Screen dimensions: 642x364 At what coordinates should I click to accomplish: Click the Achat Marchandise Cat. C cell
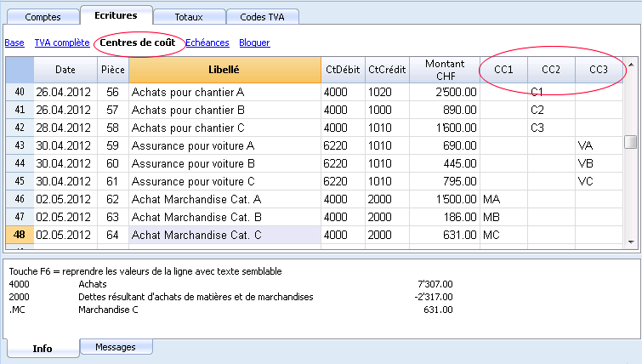coord(224,235)
